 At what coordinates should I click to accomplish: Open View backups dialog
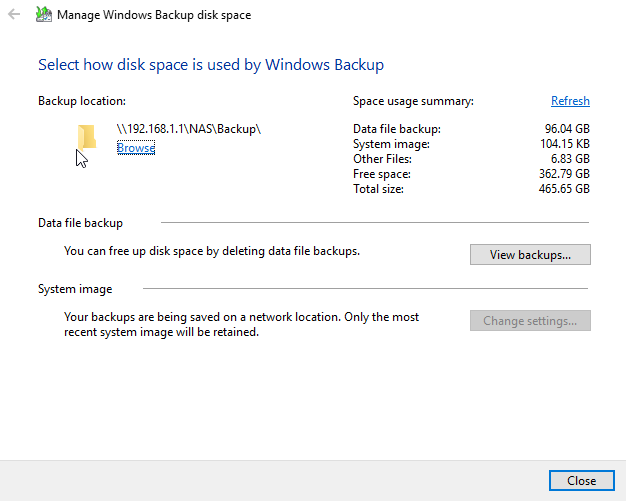(530, 255)
